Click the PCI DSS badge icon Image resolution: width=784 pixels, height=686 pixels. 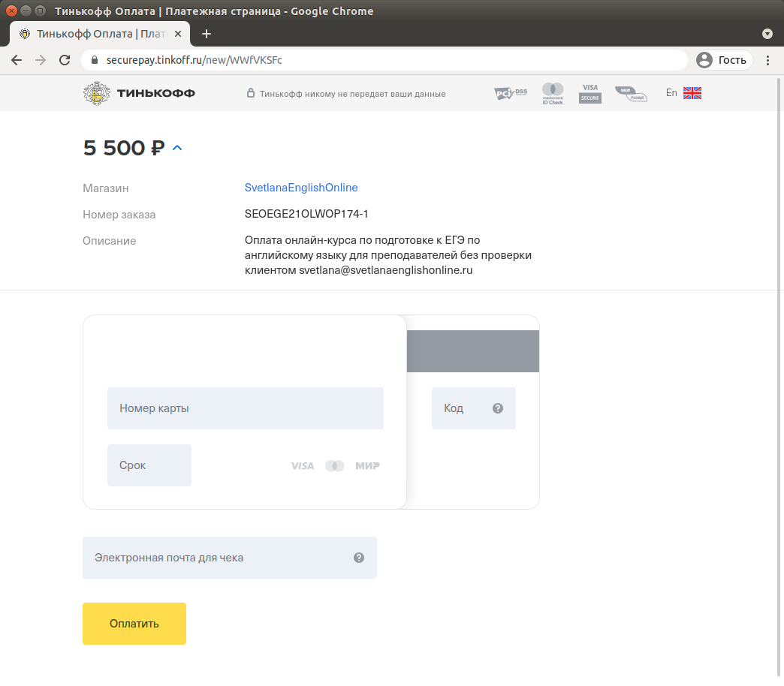click(511, 93)
